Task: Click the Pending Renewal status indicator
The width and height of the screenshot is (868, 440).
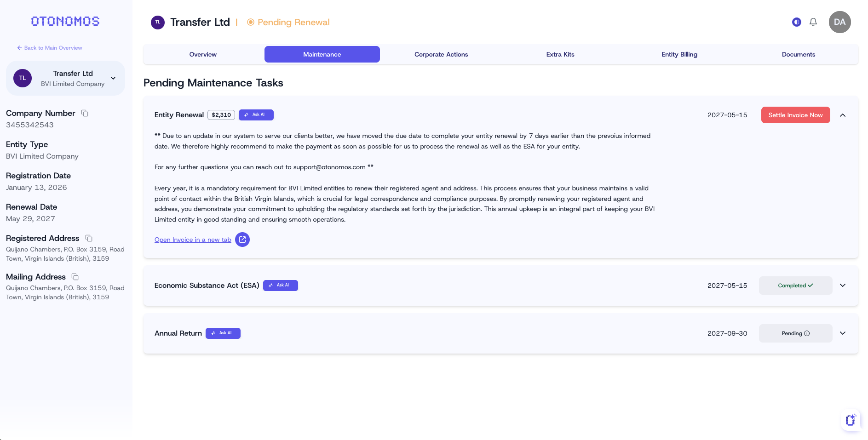Action: click(288, 22)
